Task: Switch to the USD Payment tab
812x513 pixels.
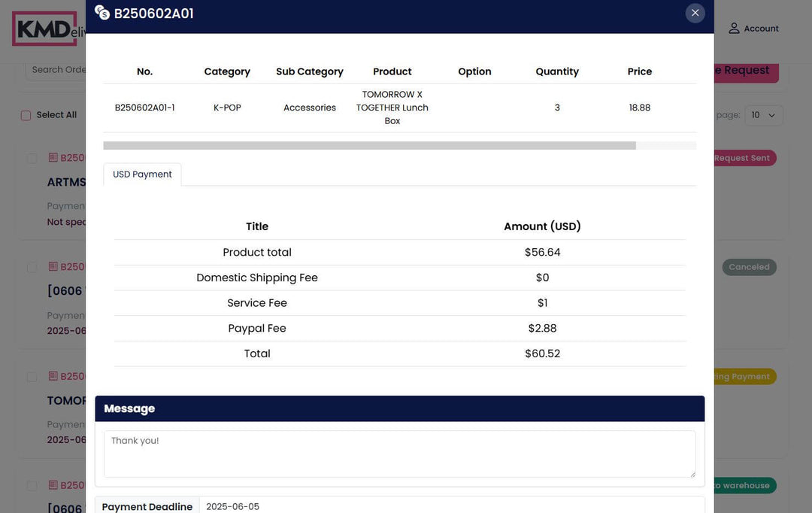Action: point(142,175)
